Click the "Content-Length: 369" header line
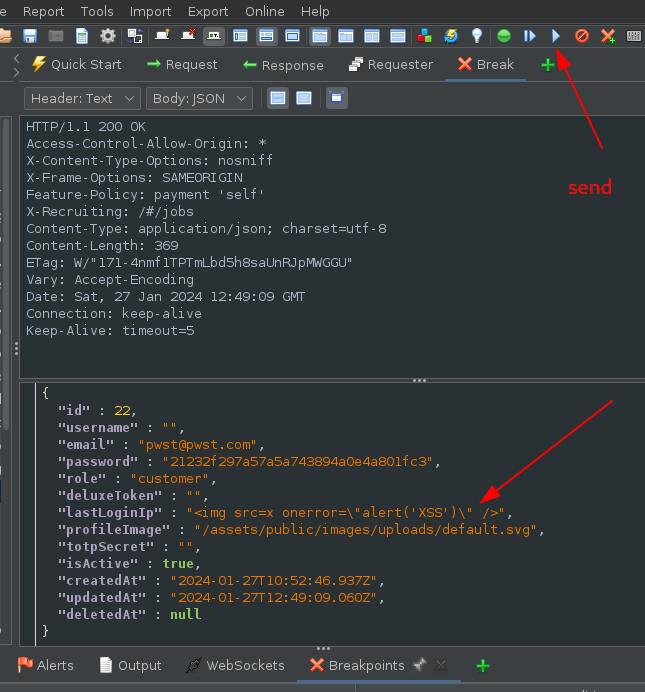 click(x=102, y=245)
